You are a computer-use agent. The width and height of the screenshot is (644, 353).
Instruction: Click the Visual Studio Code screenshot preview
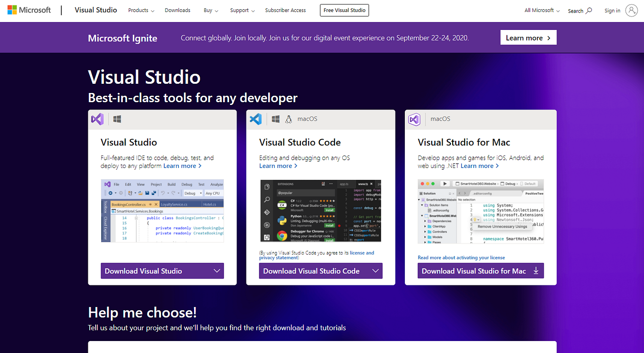tap(321, 211)
